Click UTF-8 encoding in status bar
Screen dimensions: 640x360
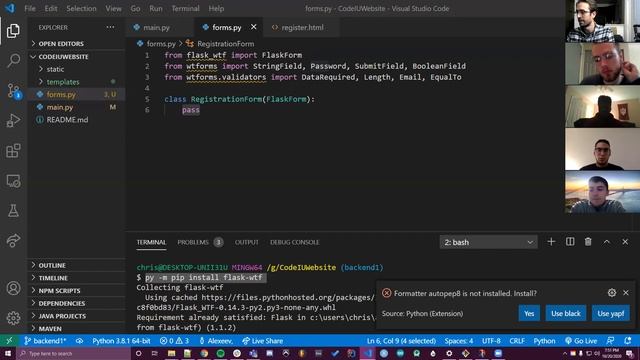(x=491, y=341)
